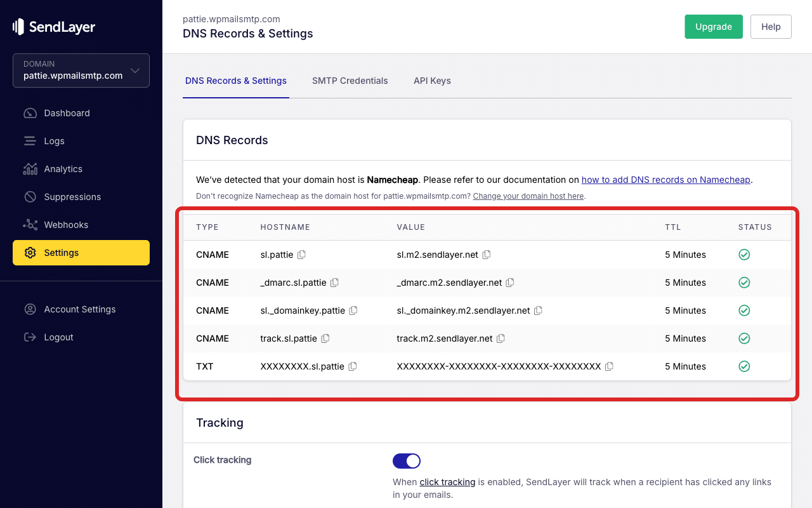Screen dimensions: 812x508
Task: Open Analytics in the sidebar
Action: 81,169
